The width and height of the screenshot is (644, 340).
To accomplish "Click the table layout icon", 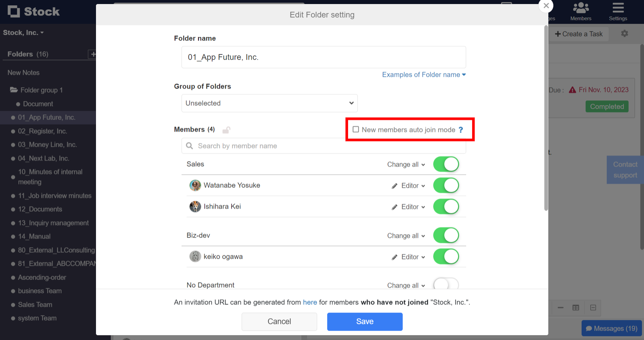I will [576, 308].
